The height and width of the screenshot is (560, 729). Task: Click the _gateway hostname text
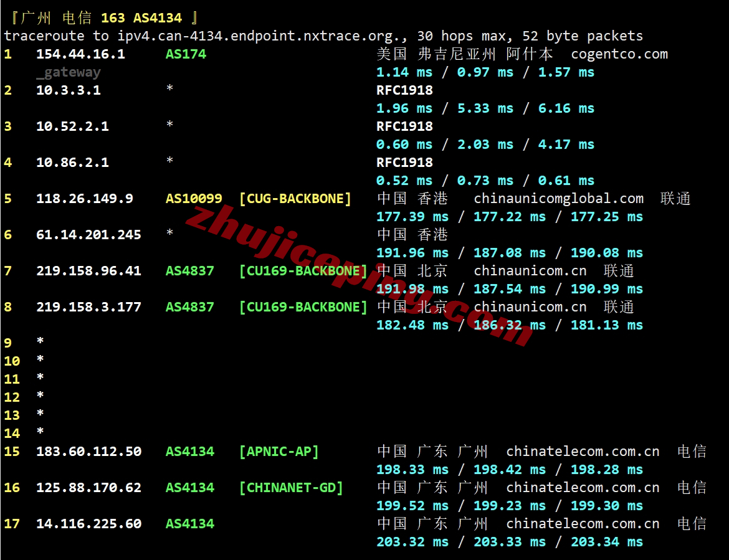[x=69, y=72]
